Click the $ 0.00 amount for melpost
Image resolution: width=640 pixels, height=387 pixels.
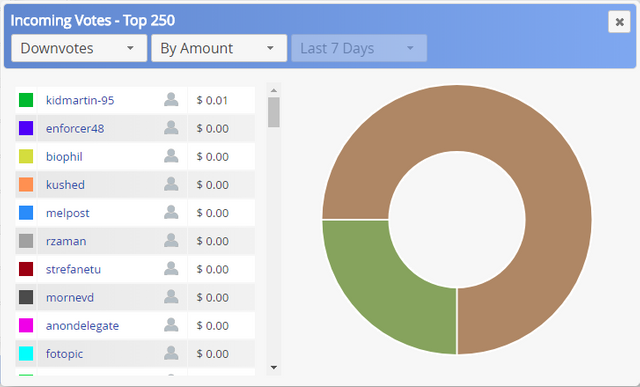[x=212, y=213]
